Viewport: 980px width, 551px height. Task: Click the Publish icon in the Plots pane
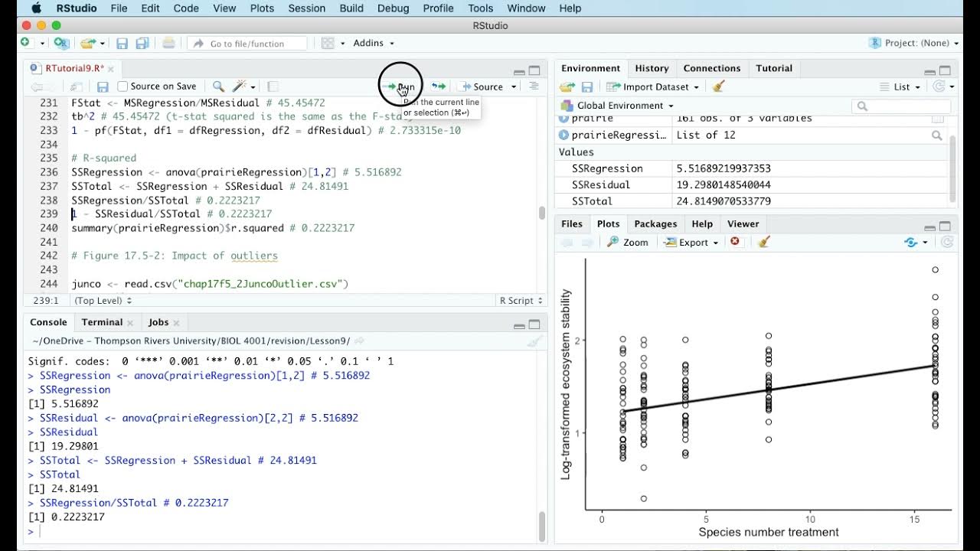coord(910,243)
